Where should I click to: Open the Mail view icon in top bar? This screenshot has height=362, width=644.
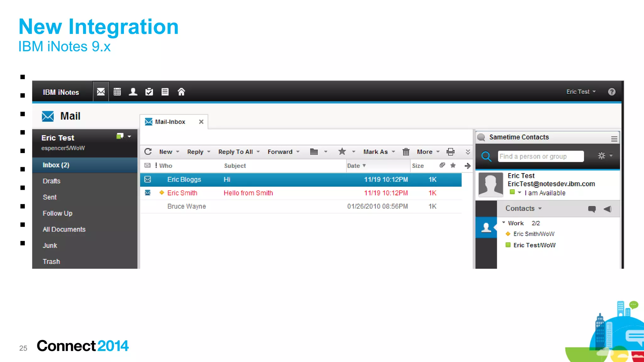tap(101, 92)
